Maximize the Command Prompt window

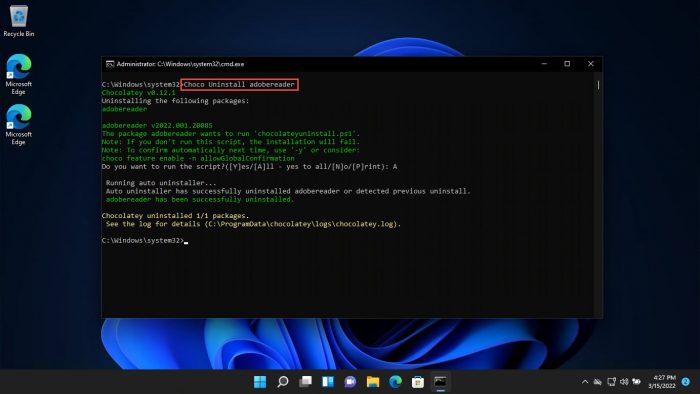(x=567, y=64)
